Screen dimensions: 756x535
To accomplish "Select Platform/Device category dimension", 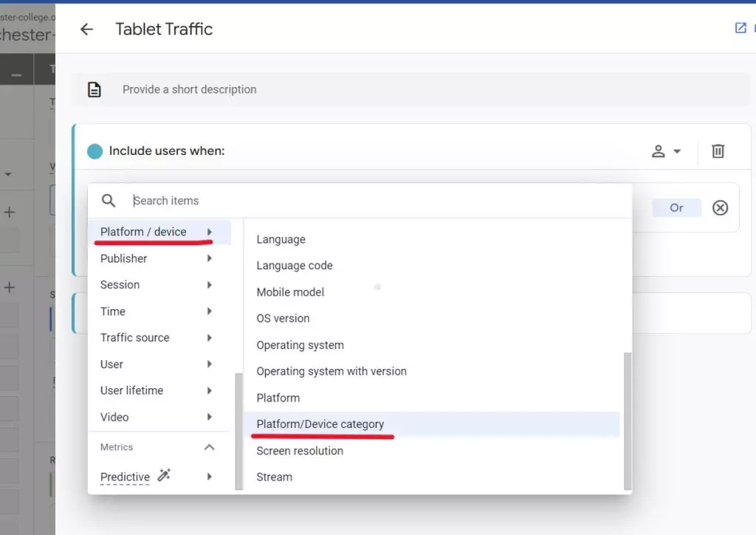I will click(x=320, y=424).
